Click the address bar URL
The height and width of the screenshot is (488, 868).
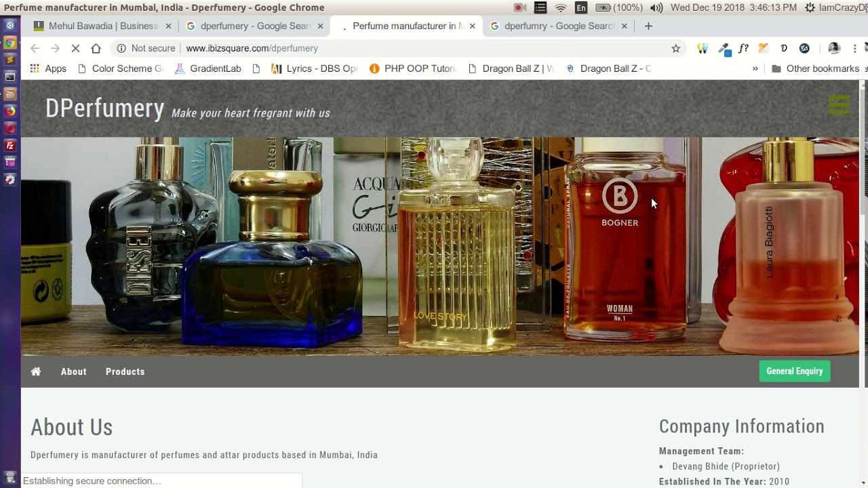click(x=252, y=48)
